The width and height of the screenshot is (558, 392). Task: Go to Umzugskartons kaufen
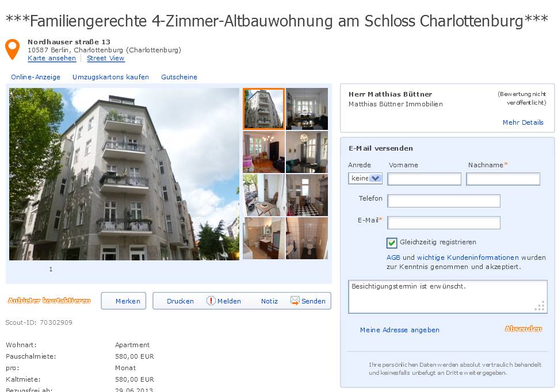click(110, 77)
